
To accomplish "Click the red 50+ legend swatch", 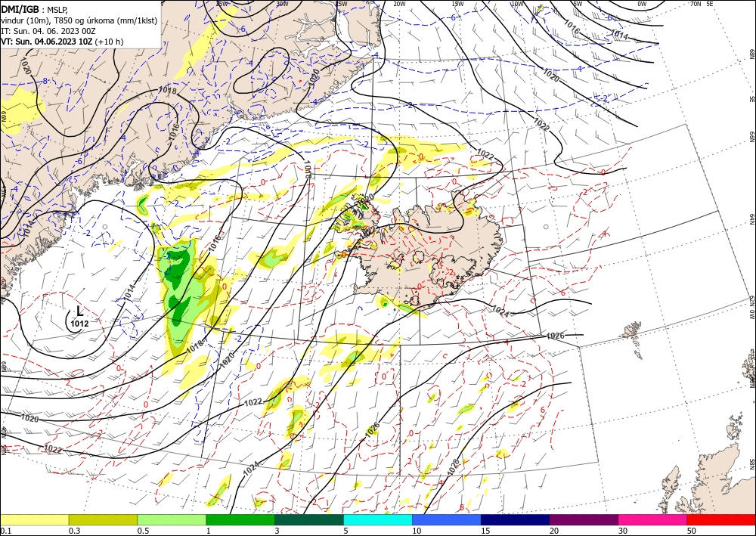I will [721, 519].
